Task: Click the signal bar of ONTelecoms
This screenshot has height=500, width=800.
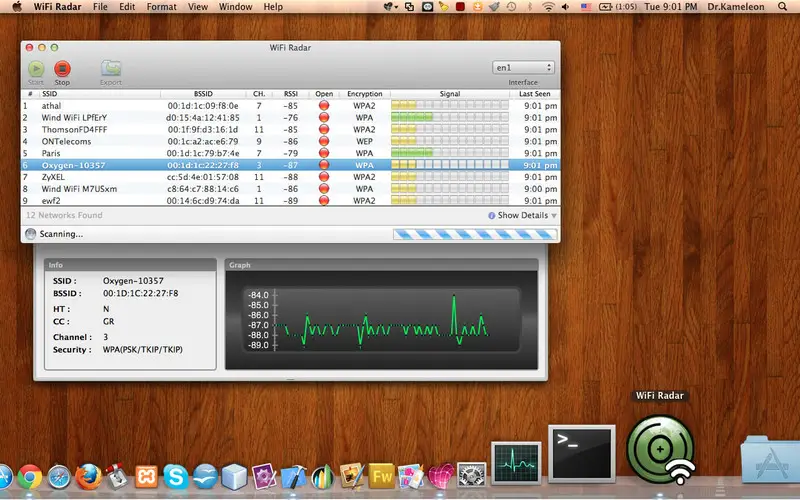Action: 450,141
